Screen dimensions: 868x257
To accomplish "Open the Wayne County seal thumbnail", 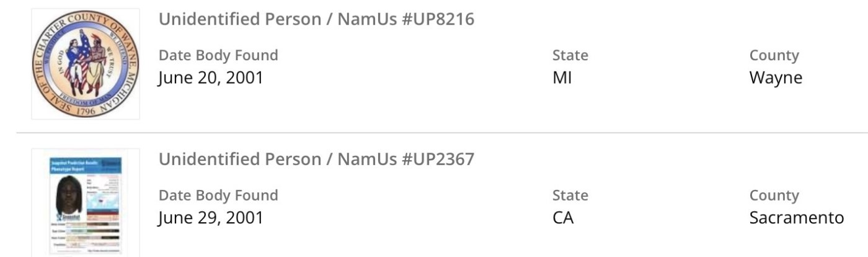I will click(x=86, y=64).
